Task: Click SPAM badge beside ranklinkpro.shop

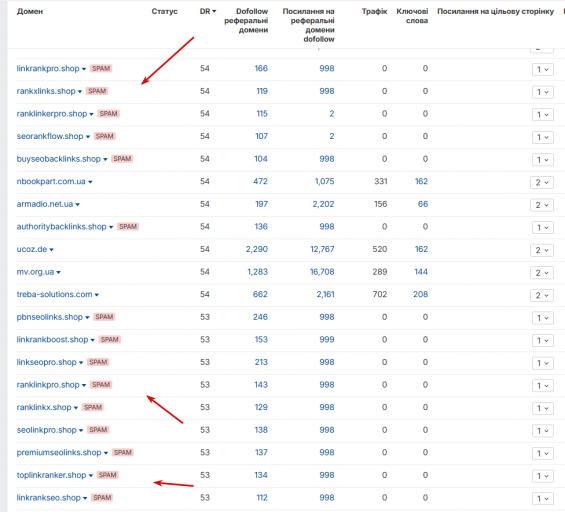Action: click(101, 385)
